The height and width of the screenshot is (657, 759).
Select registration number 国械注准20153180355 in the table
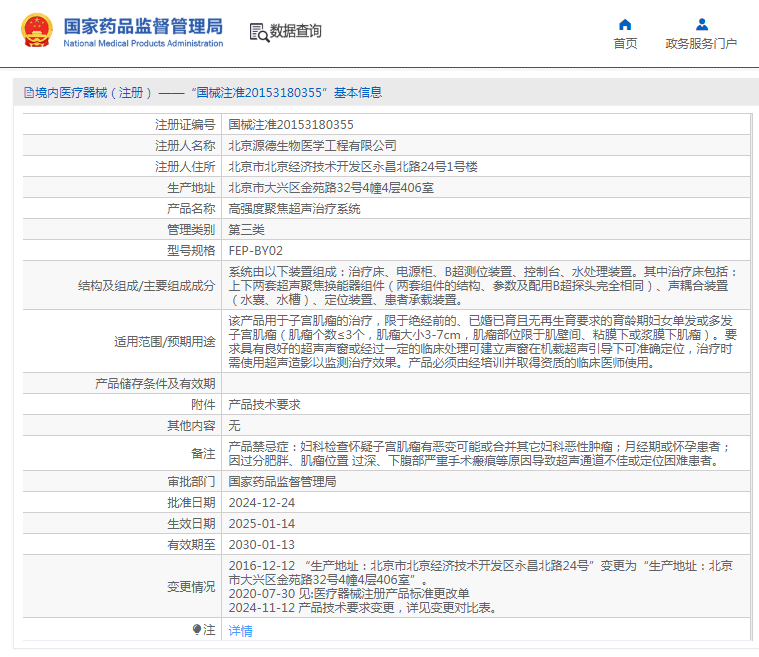291,125
